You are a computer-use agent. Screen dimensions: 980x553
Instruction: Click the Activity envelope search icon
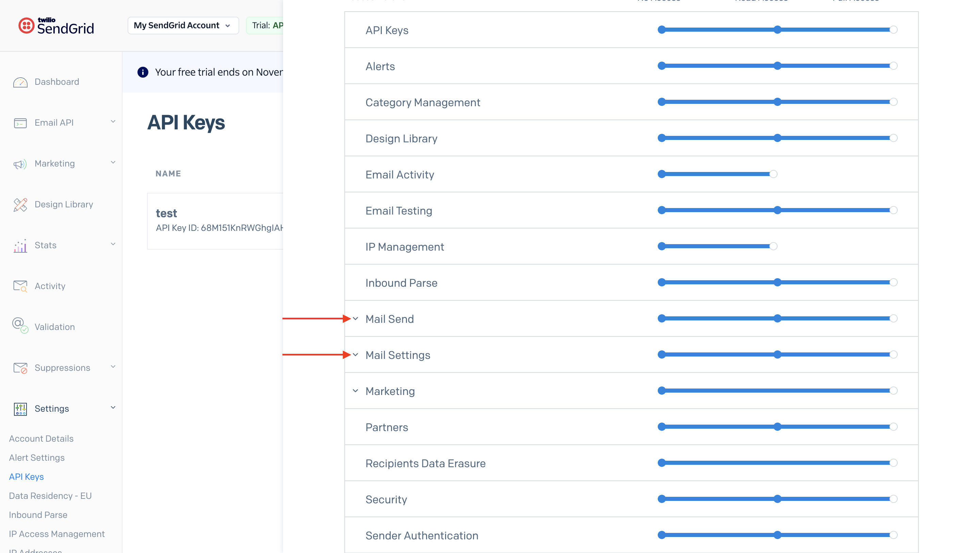(x=20, y=286)
